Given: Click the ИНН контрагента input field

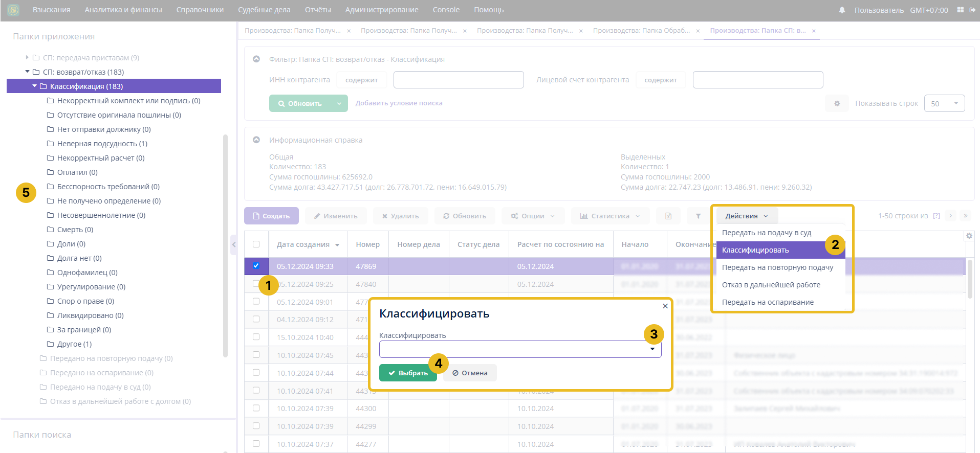Looking at the screenshot, I should click(458, 80).
